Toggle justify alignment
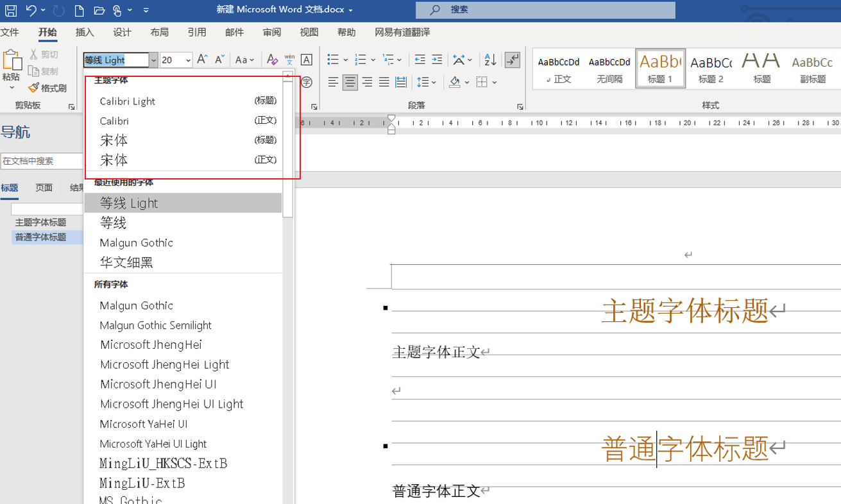The width and height of the screenshot is (841, 504). [384, 82]
